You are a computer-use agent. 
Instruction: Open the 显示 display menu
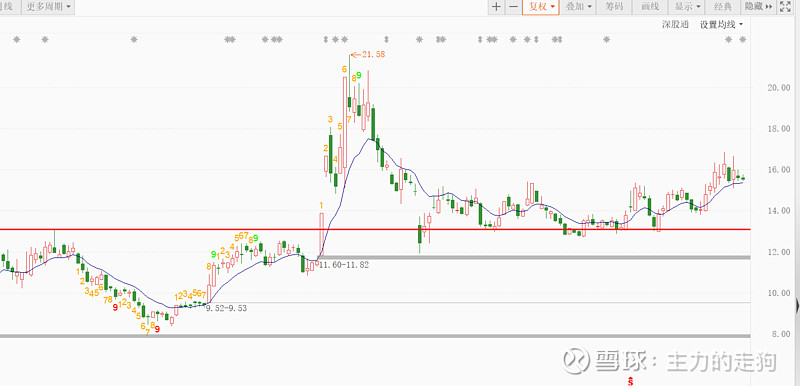click(687, 7)
